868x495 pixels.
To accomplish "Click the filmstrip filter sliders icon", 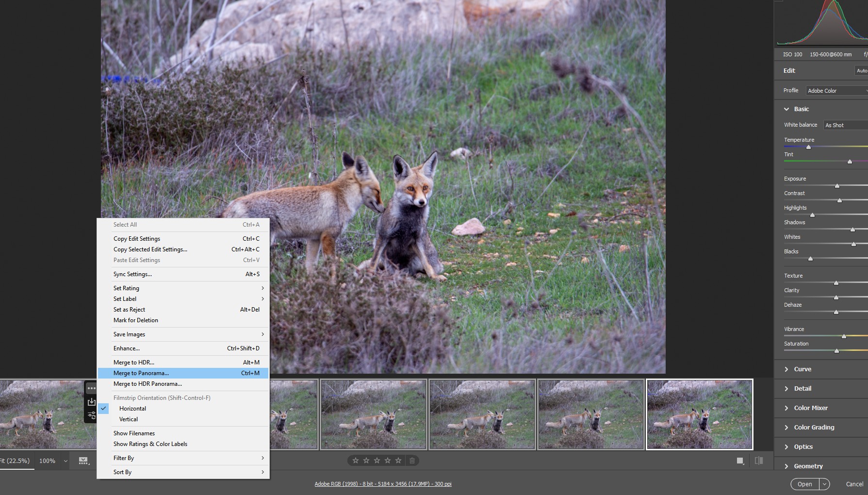I will (x=91, y=415).
